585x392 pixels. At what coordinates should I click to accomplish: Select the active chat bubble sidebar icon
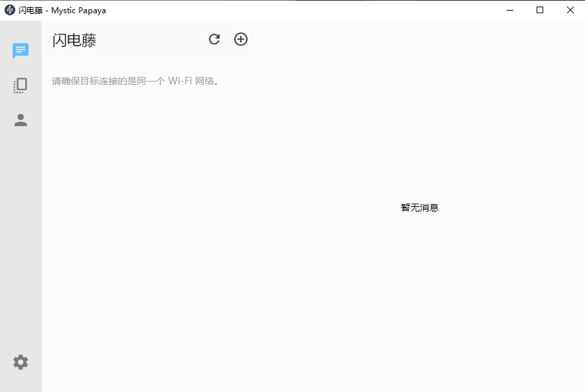(x=21, y=50)
